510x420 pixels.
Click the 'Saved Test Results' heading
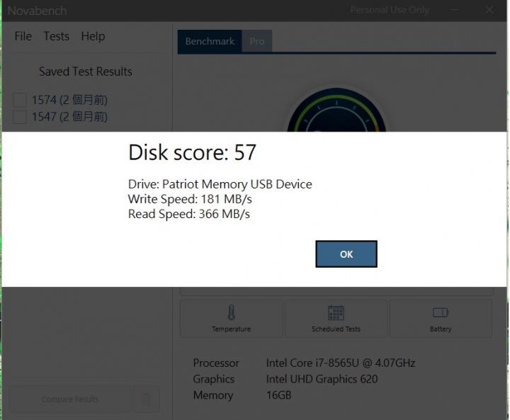(86, 72)
